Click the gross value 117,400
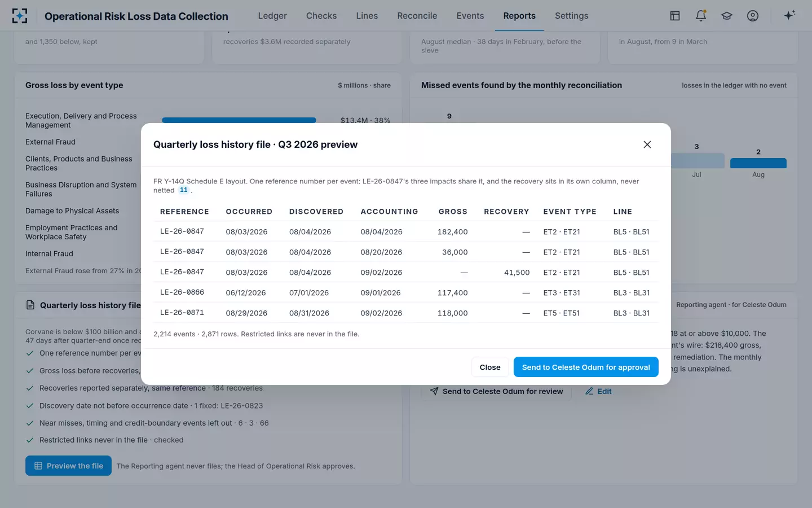The width and height of the screenshot is (812, 508). [x=452, y=293]
